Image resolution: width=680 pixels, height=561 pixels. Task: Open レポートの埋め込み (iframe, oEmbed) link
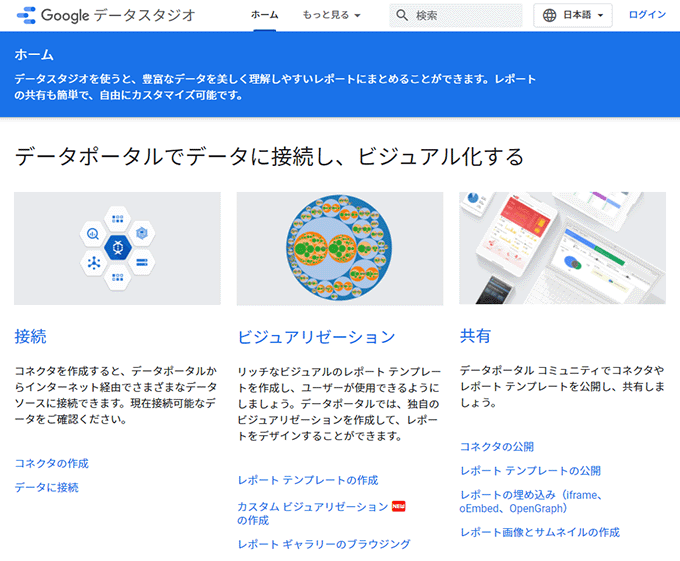tap(531, 501)
